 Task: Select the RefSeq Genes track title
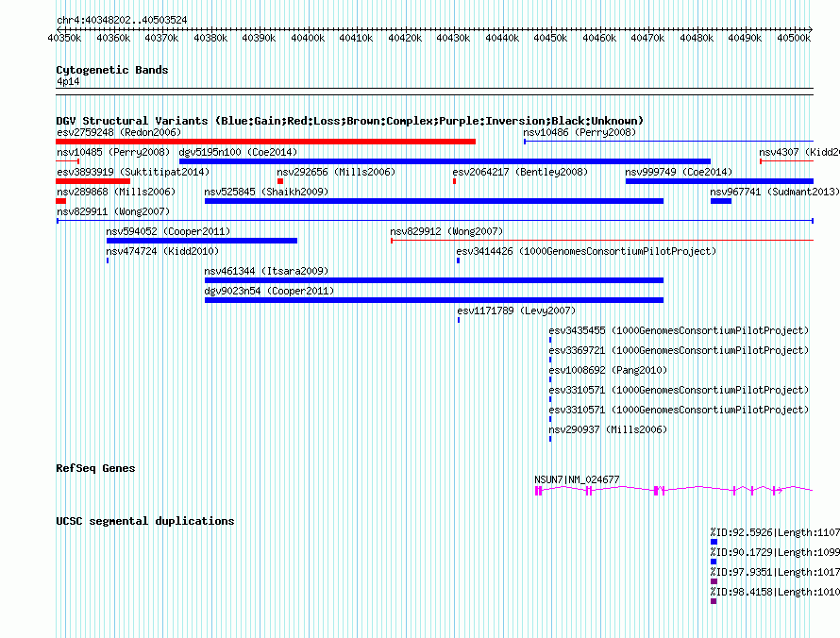(95, 468)
